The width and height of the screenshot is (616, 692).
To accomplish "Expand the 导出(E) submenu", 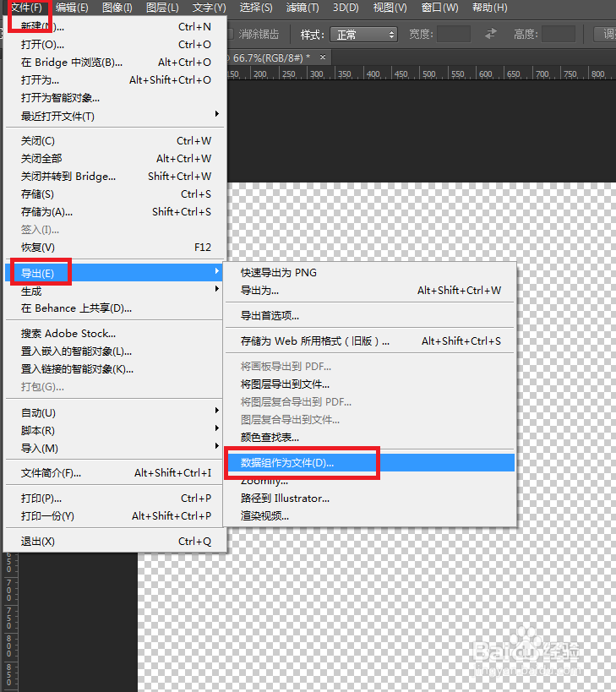I will click(x=115, y=273).
